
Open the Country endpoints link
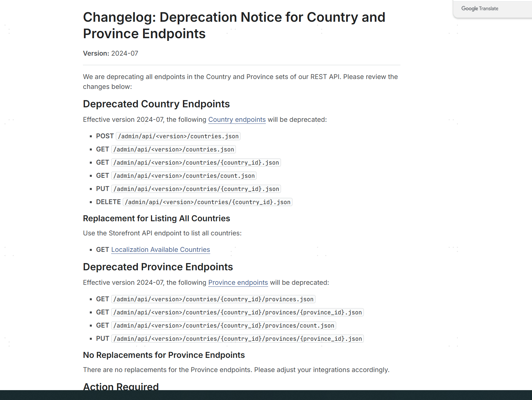tap(237, 120)
